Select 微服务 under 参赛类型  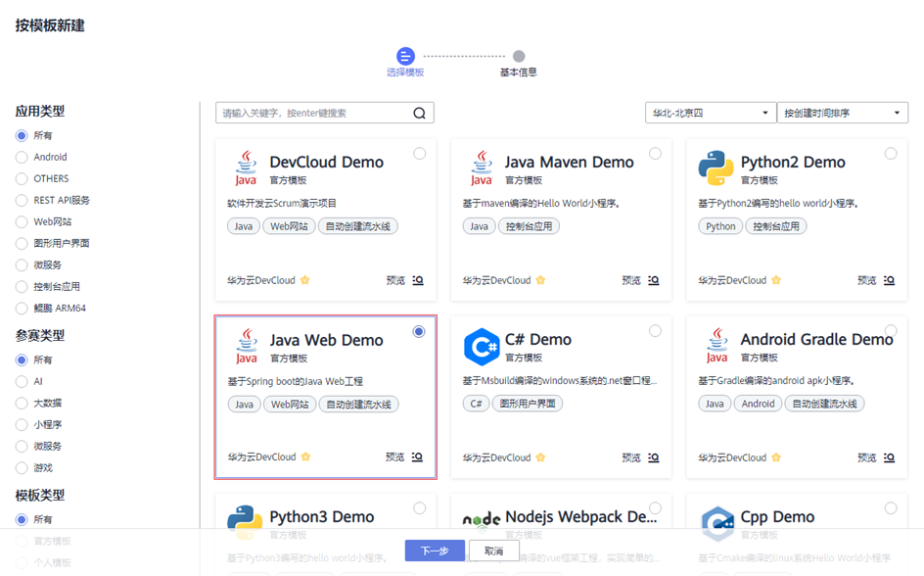22,447
